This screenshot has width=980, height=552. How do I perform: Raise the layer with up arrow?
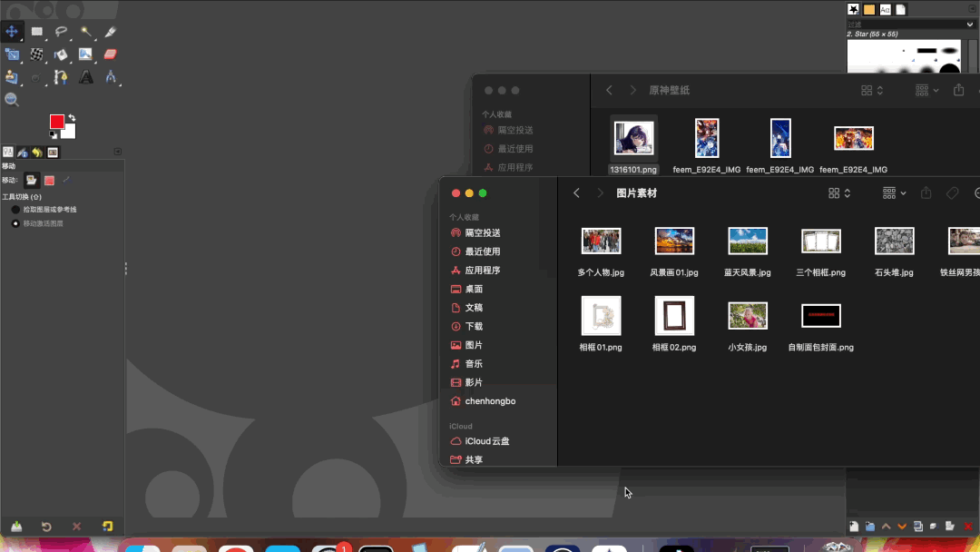click(887, 527)
